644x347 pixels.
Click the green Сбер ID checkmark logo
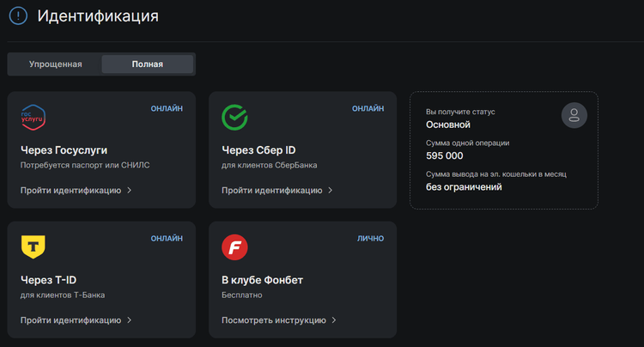click(234, 117)
